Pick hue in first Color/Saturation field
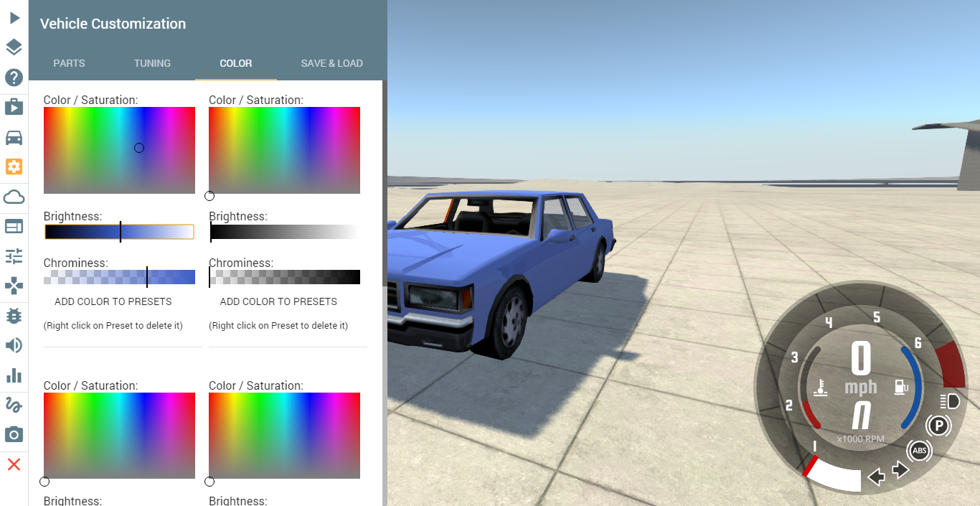The image size is (980, 506). click(119, 150)
